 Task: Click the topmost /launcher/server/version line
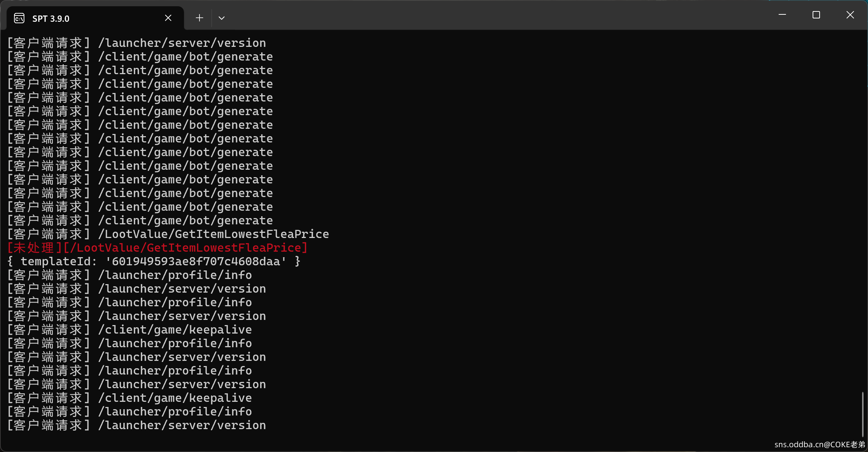[x=137, y=43]
